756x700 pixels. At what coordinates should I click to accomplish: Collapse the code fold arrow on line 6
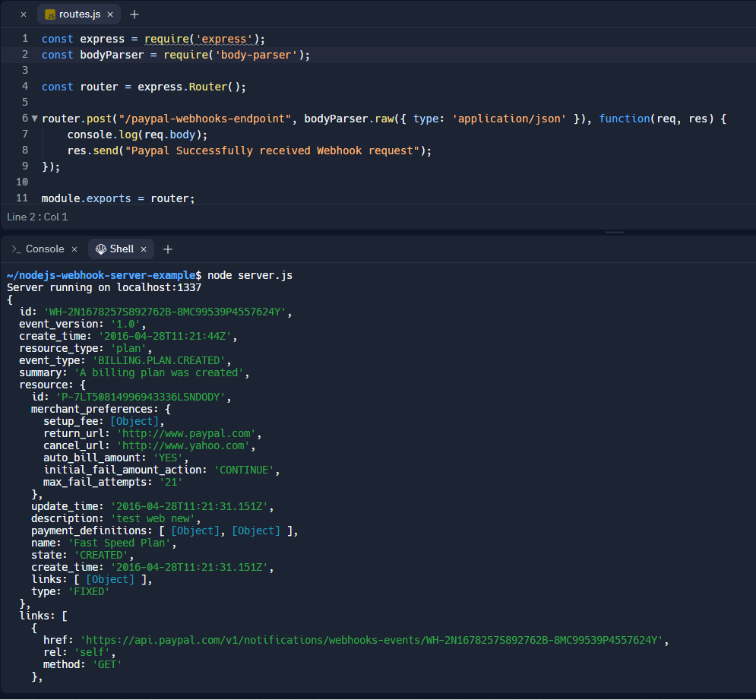coord(35,119)
